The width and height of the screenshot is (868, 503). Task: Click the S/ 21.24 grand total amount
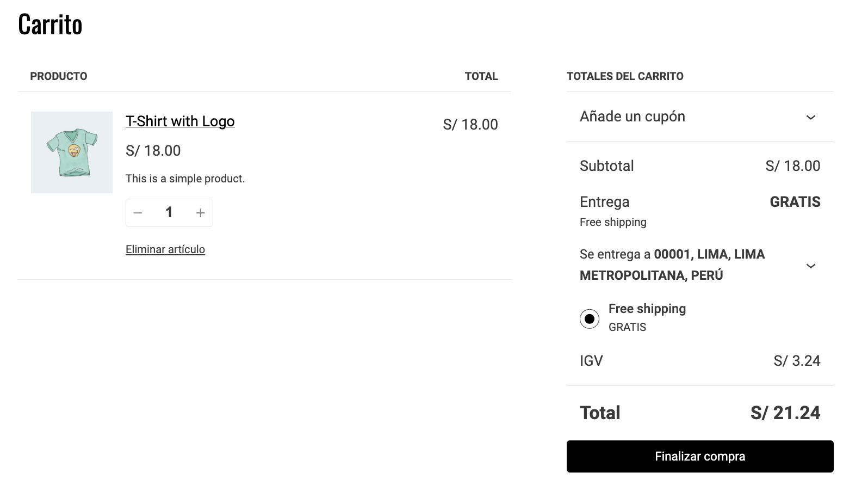[785, 413]
